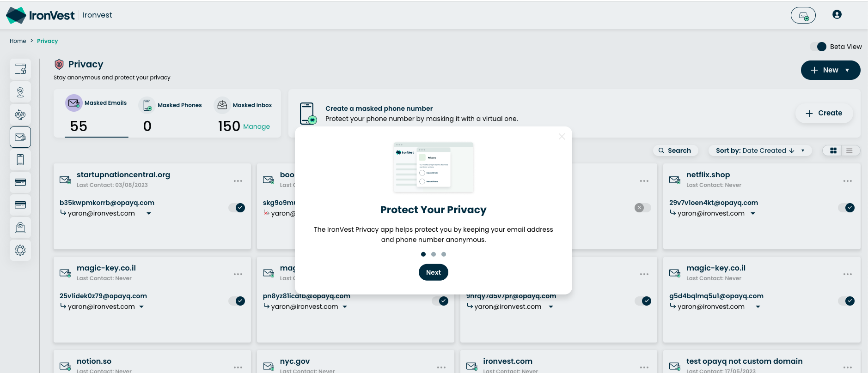Expand forwarding address dropdown under pn8yz81 email
The width and height of the screenshot is (868, 373).
[345, 307]
